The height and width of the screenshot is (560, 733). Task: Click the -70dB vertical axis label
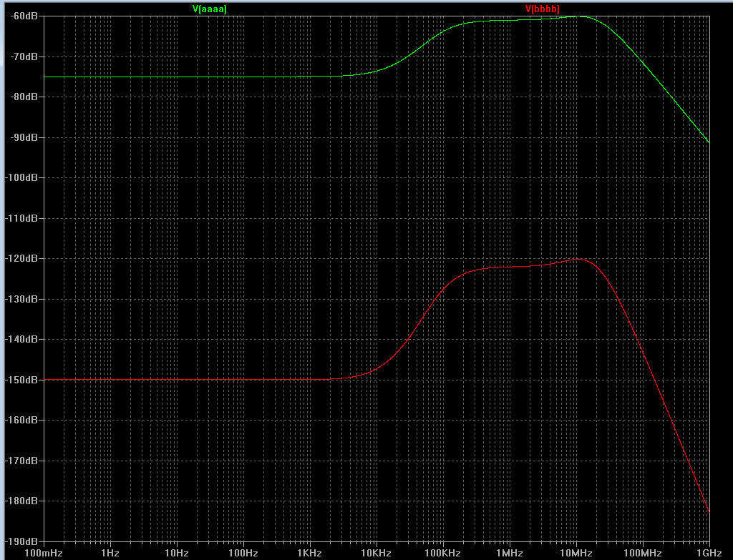tap(24, 57)
